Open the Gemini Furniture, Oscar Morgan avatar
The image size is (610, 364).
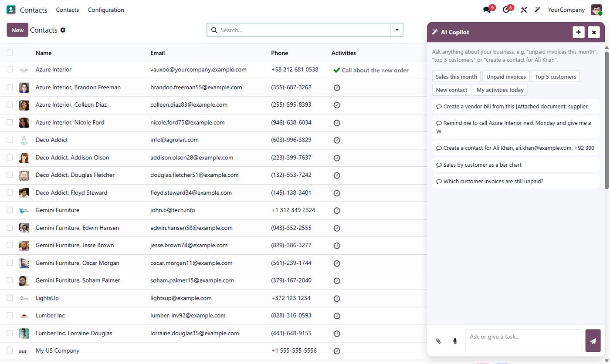[x=24, y=263]
